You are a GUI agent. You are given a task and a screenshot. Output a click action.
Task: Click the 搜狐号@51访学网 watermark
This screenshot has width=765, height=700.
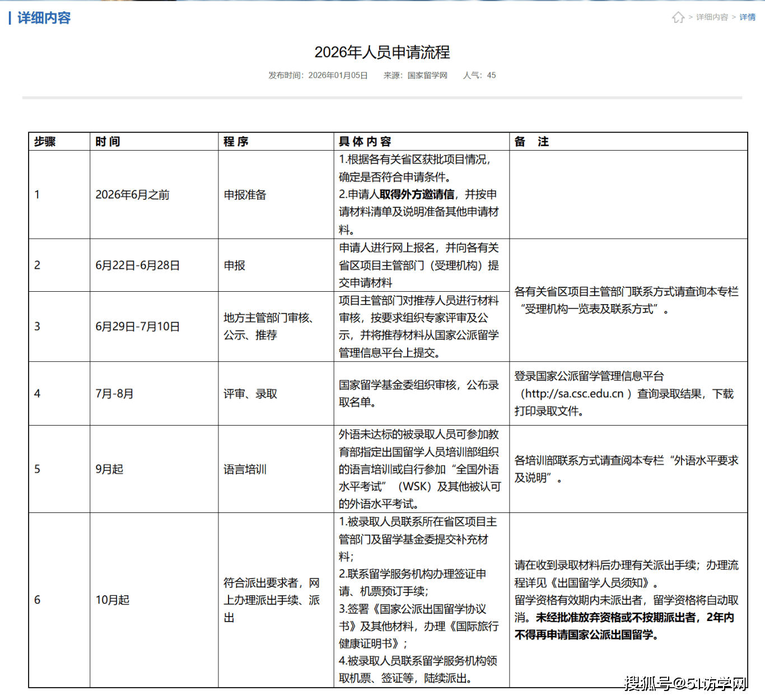coord(685,683)
